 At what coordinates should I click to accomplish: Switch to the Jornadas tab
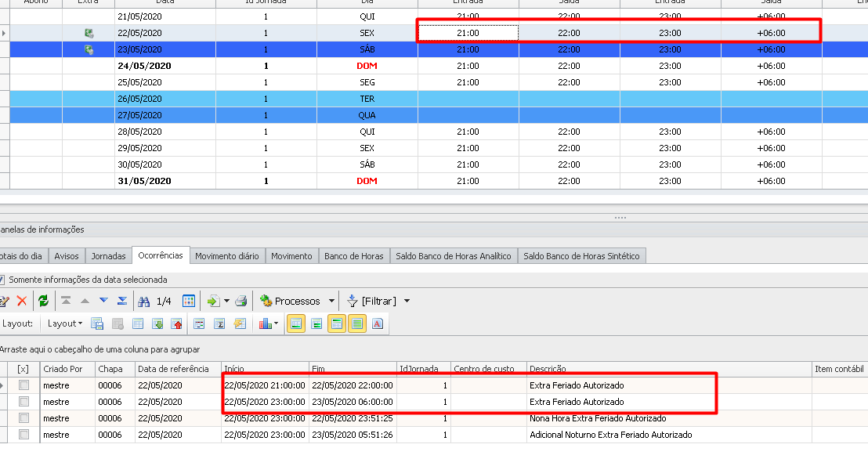tap(108, 256)
